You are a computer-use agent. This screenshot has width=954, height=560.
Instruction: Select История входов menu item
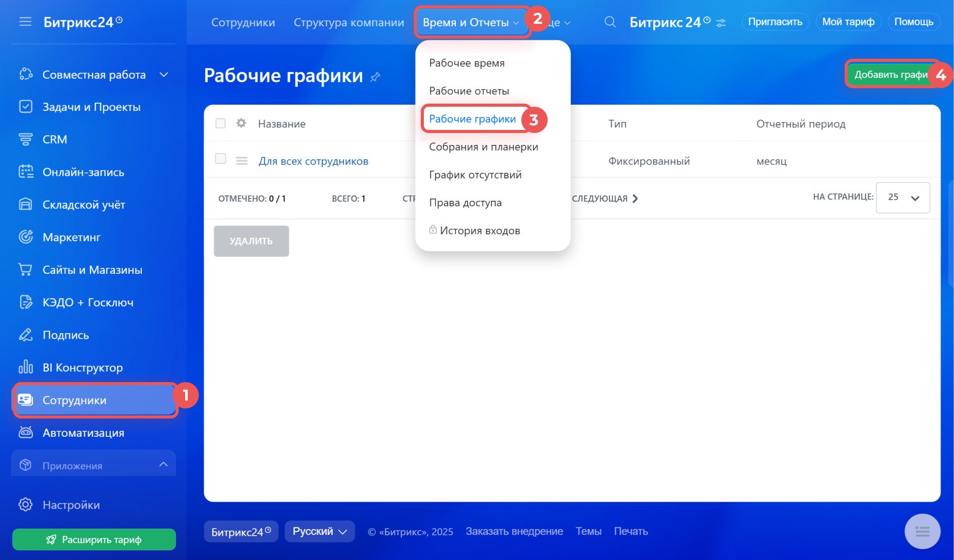click(x=480, y=230)
